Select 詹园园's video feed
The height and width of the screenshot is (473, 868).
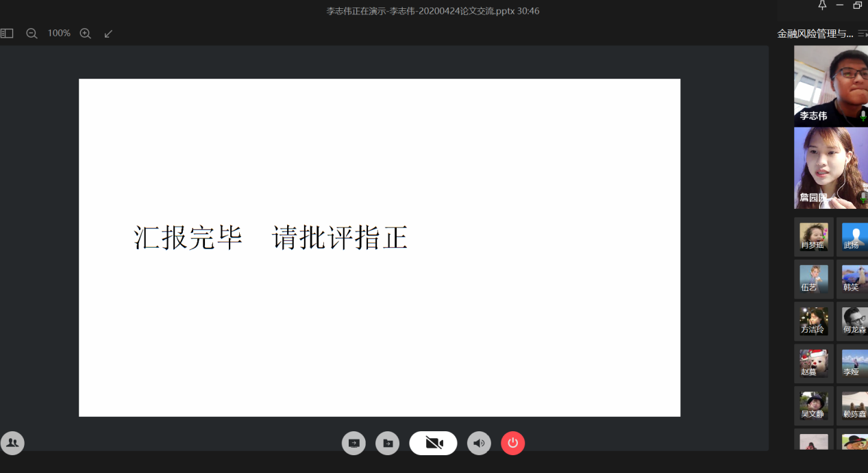(x=830, y=168)
